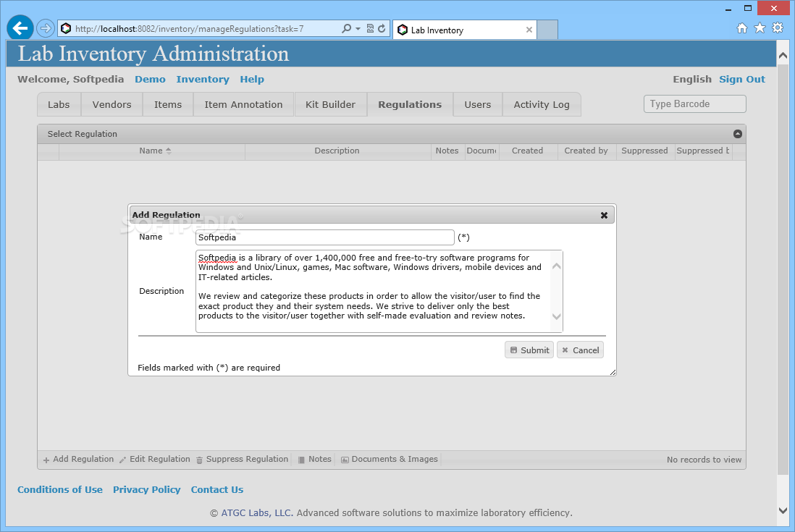Switch to the Vendors tab
795x532 pixels.
[112, 104]
